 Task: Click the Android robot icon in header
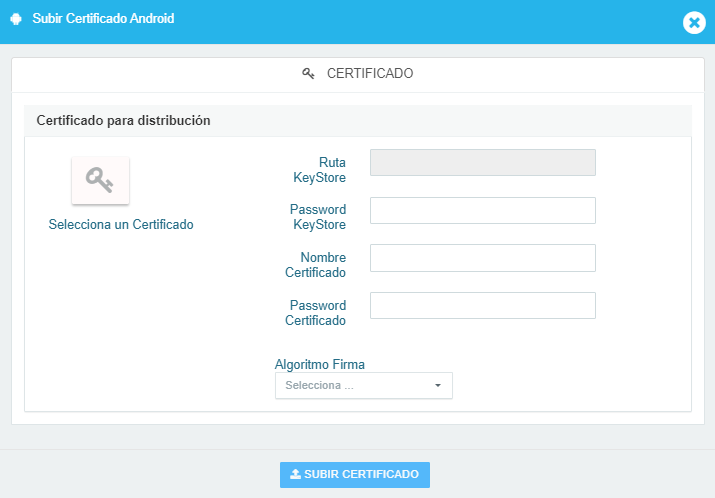pos(16,19)
